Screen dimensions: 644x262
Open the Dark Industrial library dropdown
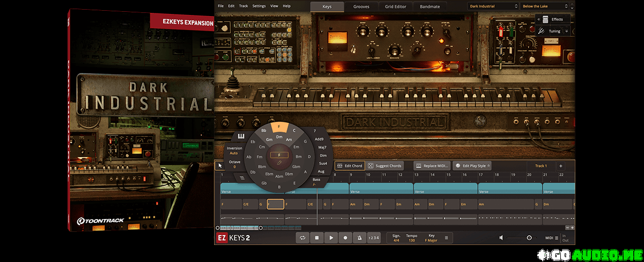pos(492,6)
